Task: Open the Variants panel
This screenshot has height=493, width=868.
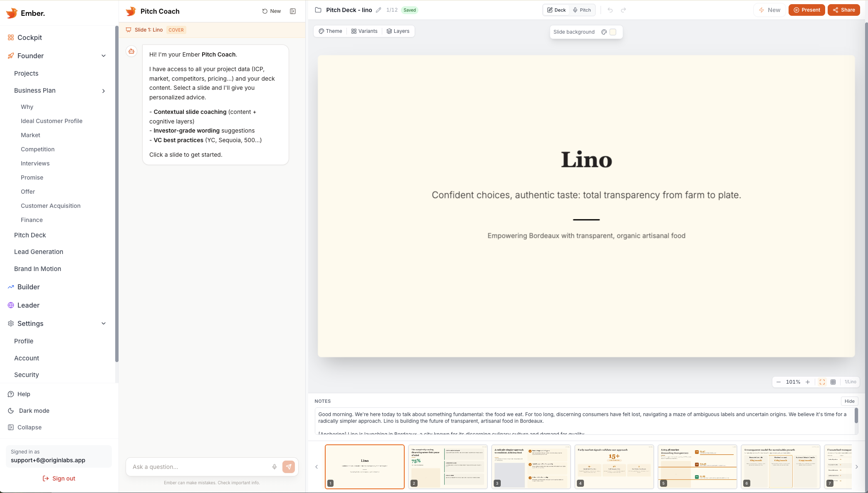Action: click(x=354, y=31)
